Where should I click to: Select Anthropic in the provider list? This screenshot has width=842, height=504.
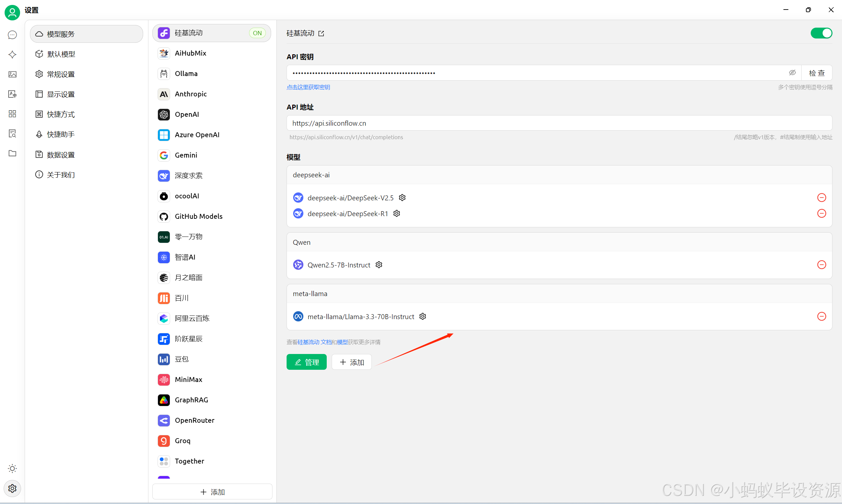coord(191,94)
